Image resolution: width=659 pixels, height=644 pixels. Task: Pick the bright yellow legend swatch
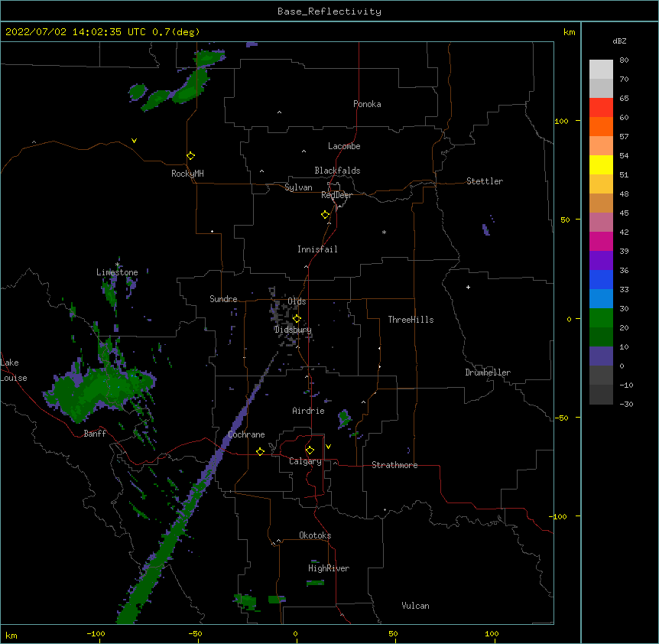click(601, 164)
